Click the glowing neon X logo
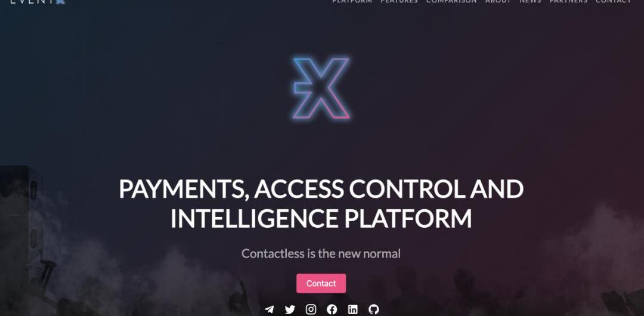Viewport: 644px width, 316px height. pyautogui.click(x=321, y=88)
